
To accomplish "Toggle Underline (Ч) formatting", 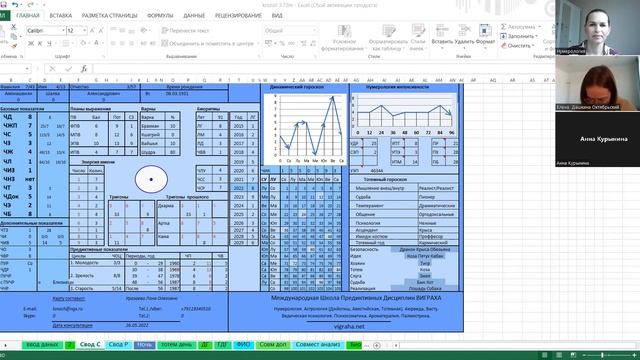I will click(x=49, y=43).
